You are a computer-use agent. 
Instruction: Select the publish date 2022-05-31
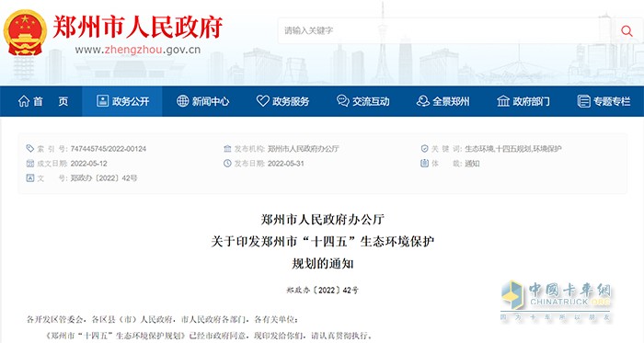coord(286,164)
